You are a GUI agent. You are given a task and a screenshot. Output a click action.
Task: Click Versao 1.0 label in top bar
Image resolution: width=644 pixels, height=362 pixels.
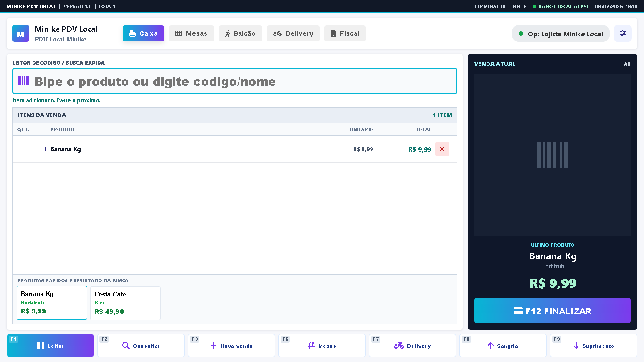point(77,7)
